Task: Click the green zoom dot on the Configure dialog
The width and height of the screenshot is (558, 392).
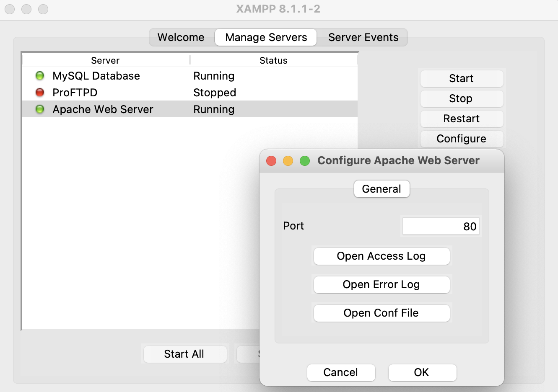Action: click(x=305, y=160)
